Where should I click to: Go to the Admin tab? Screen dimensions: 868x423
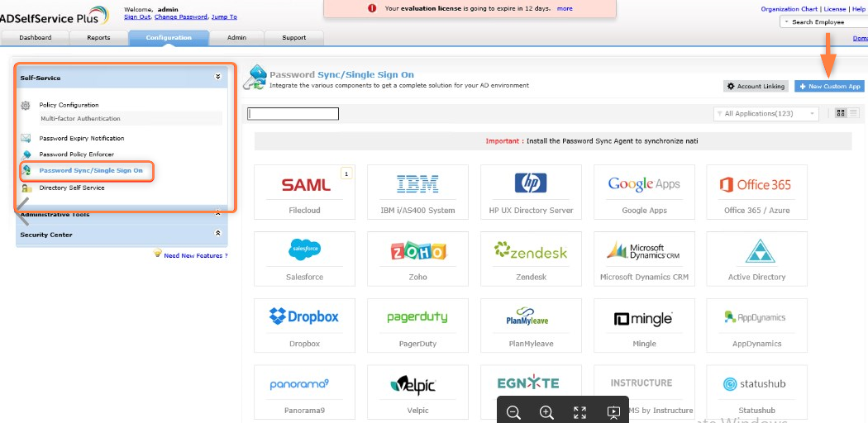[237, 37]
